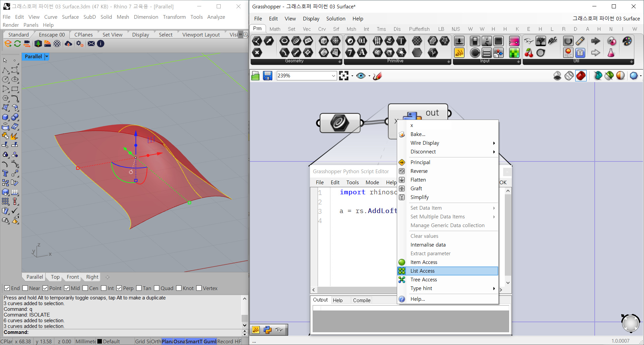
Task: Open the Parallel viewport title dropdown arrow
Action: point(47,57)
